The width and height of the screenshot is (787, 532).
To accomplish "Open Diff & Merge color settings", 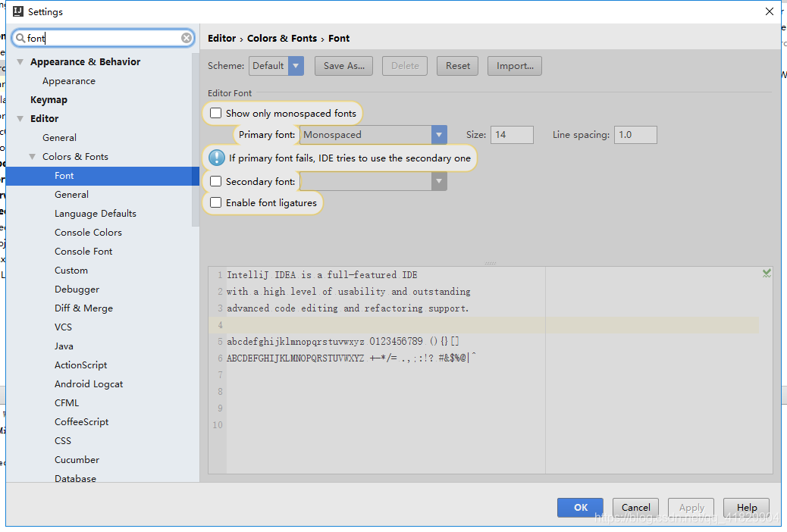I will coord(84,308).
